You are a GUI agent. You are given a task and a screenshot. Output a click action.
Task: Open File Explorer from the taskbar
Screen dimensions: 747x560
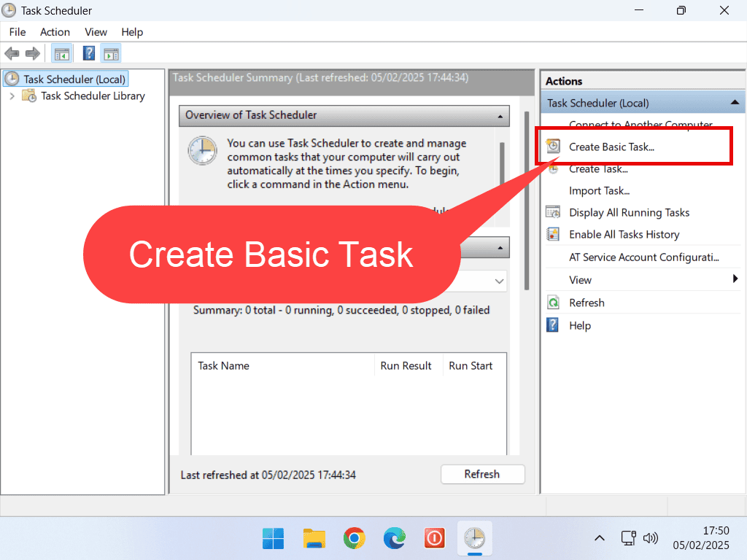pos(314,539)
